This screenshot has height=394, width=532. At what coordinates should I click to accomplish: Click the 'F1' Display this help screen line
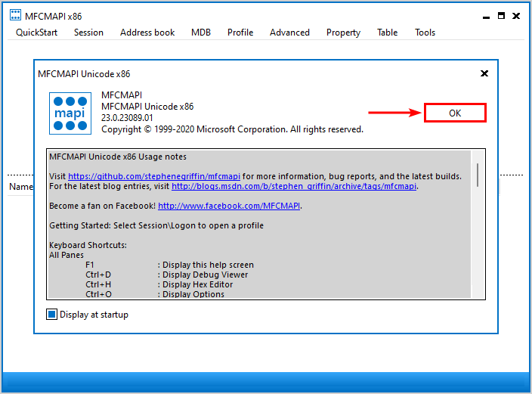point(169,265)
